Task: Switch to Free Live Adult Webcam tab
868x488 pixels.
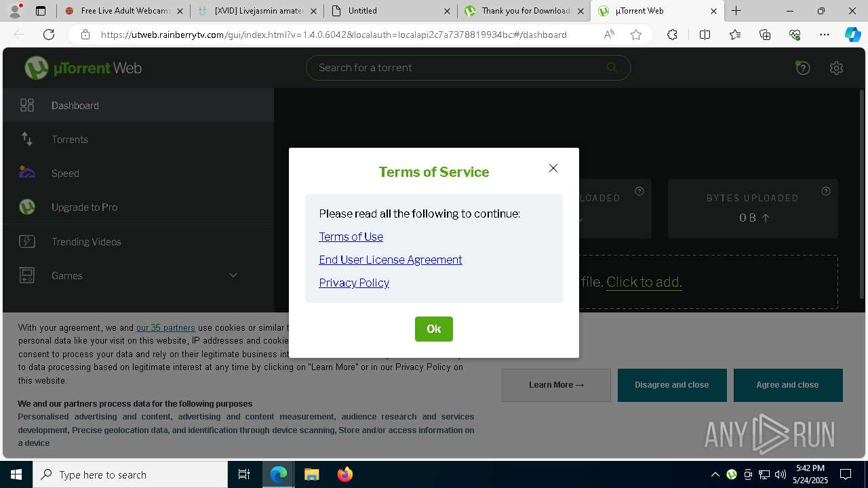Action: point(123,11)
